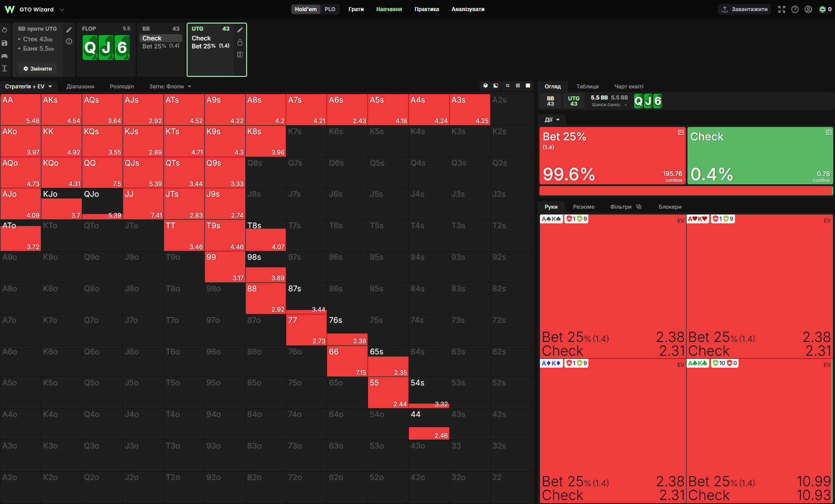The width and height of the screenshot is (835, 504).
Task: Click the compare split icon in UTG card
Action: (x=240, y=55)
